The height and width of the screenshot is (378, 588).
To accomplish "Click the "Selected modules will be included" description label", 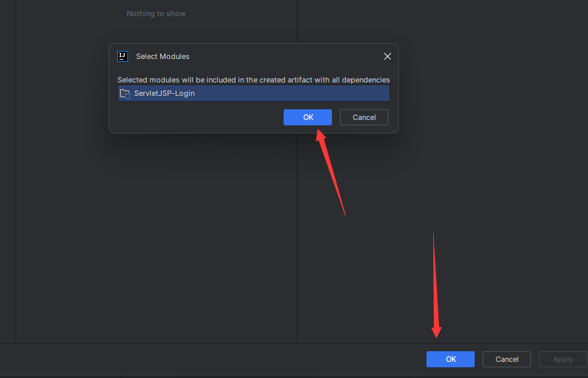I will (x=253, y=80).
